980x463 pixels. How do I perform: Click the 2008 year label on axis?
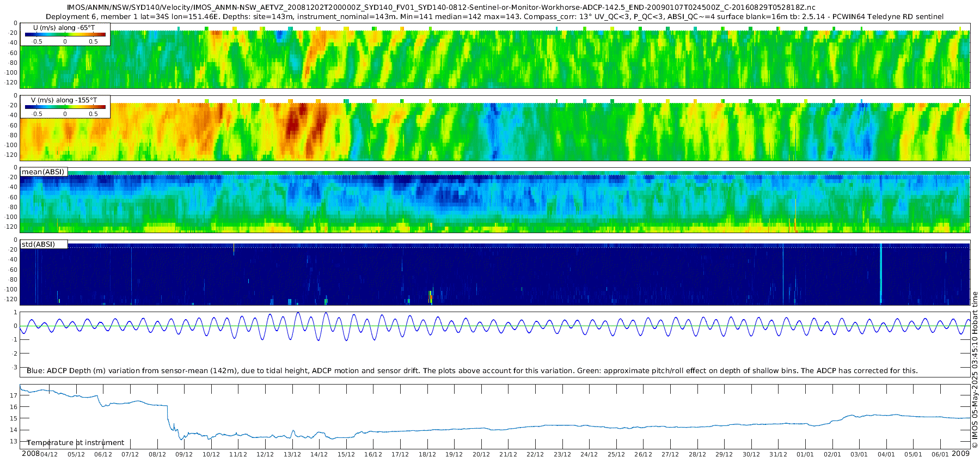(30, 454)
